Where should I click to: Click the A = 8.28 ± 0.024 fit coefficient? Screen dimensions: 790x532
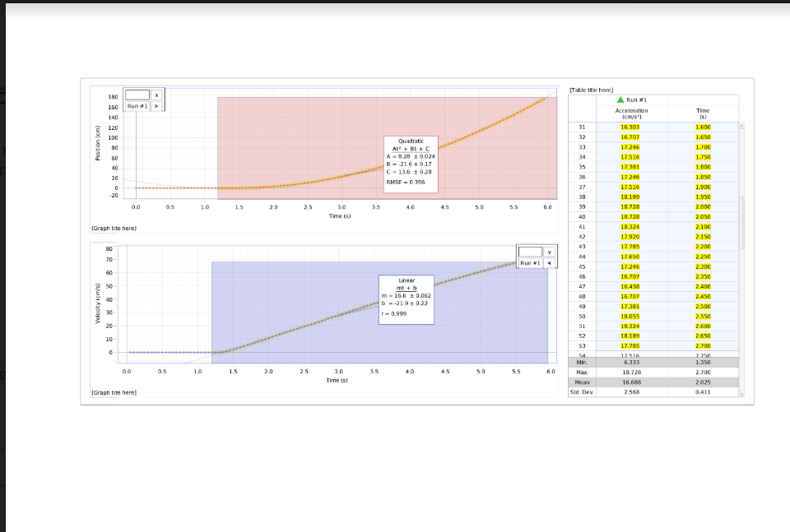(x=411, y=156)
